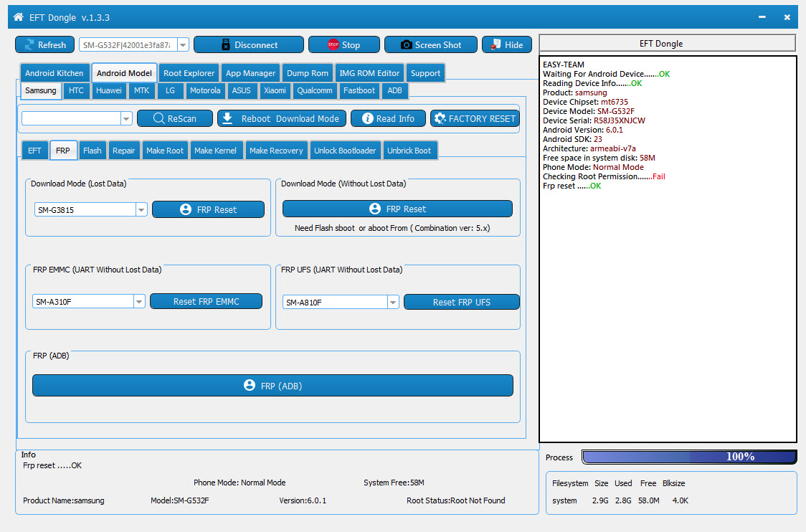
Task: Open the Unlock Bootloader sub-tab
Action: (x=345, y=151)
